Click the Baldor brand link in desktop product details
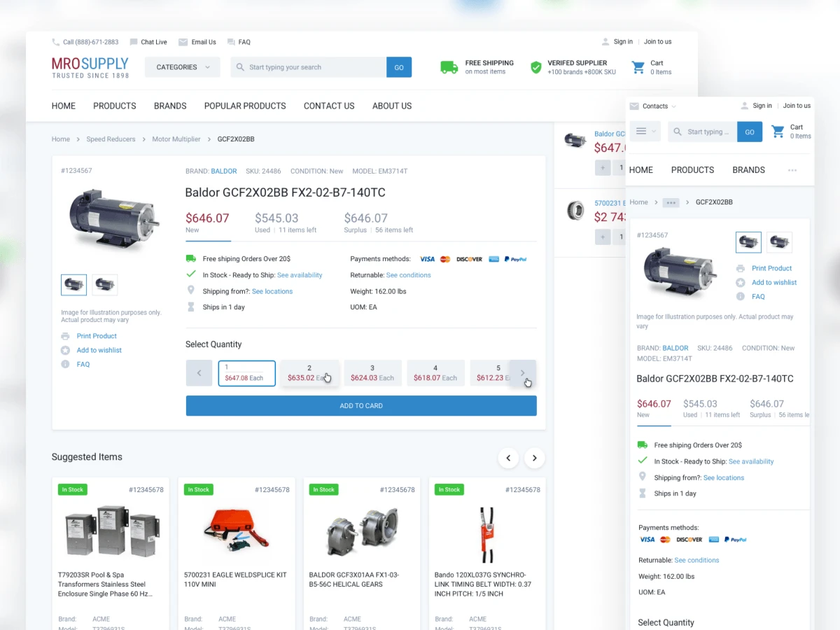The height and width of the screenshot is (630, 840). (224, 171)
